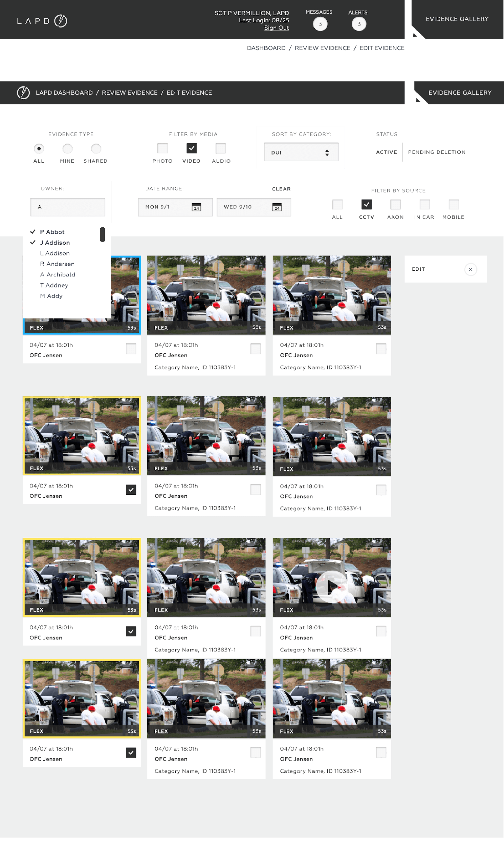Open the WED 9/10 end date field
Viewport: 504px width, 847px height.
254,207
